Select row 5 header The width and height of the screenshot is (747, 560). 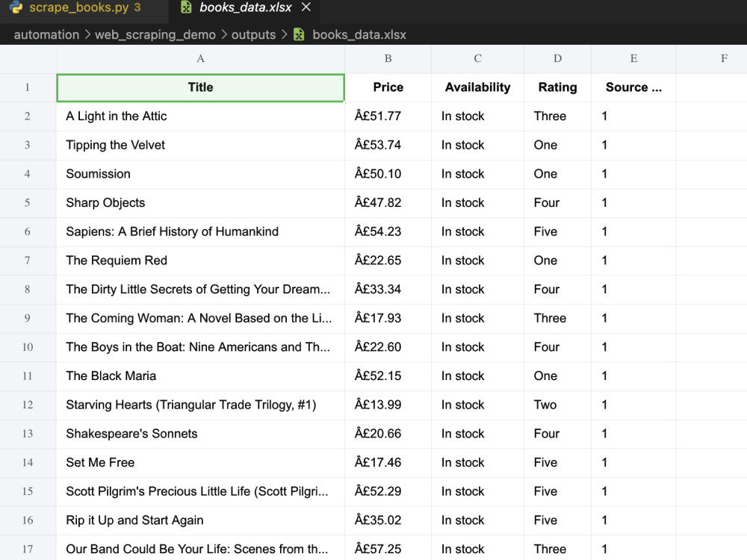pos(28,203)
